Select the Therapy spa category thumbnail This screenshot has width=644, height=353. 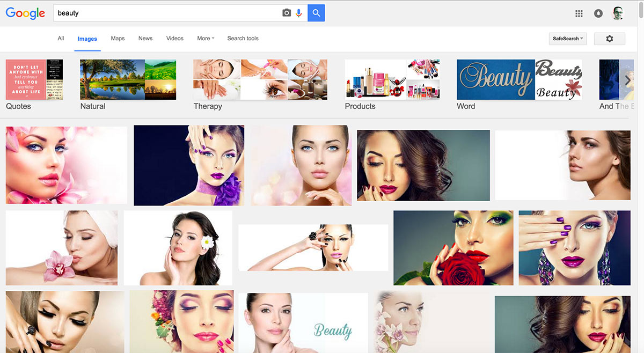pos(260,79)
